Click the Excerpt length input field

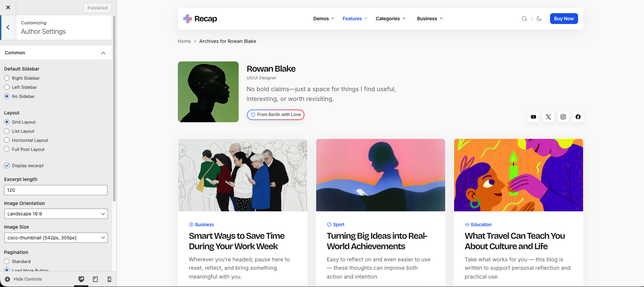pos(56,190)
